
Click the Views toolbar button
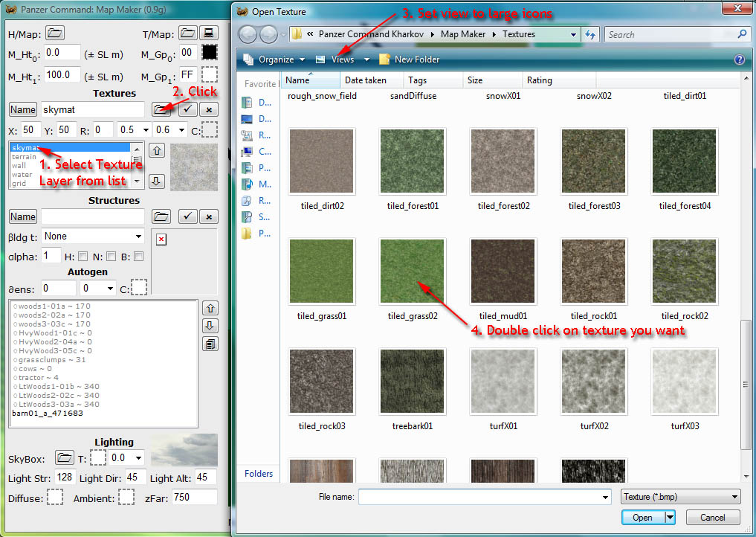click(335, 60)
